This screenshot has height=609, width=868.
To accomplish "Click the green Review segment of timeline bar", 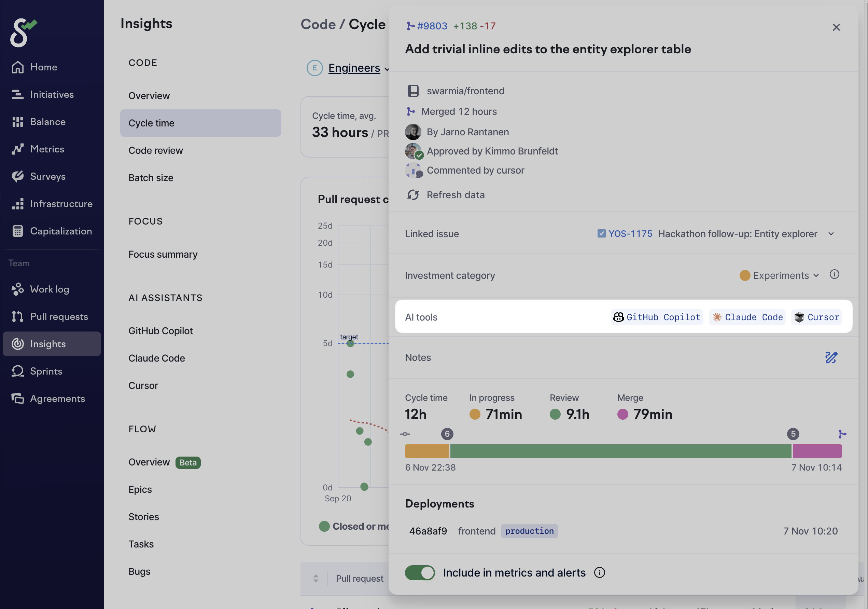I will coord(620,451).
